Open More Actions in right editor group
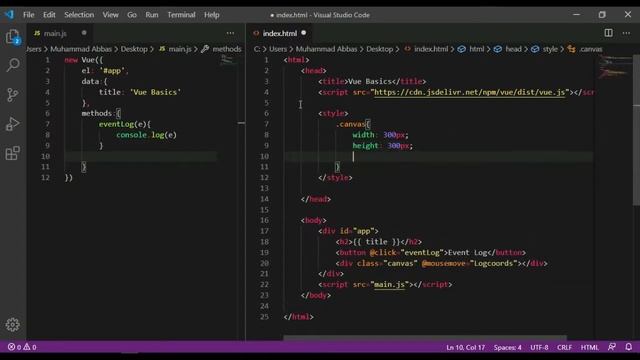640x360 pixels. [626, 33]
